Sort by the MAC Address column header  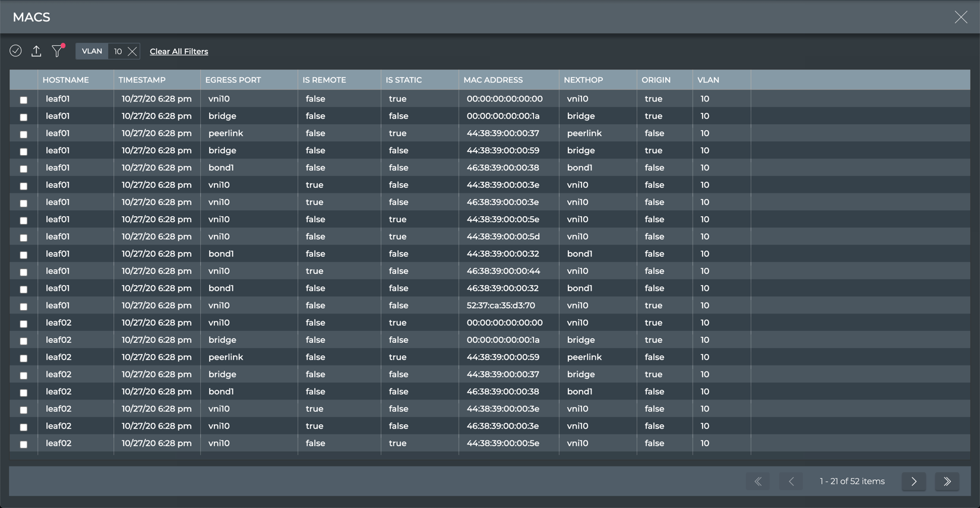point(493,80)
